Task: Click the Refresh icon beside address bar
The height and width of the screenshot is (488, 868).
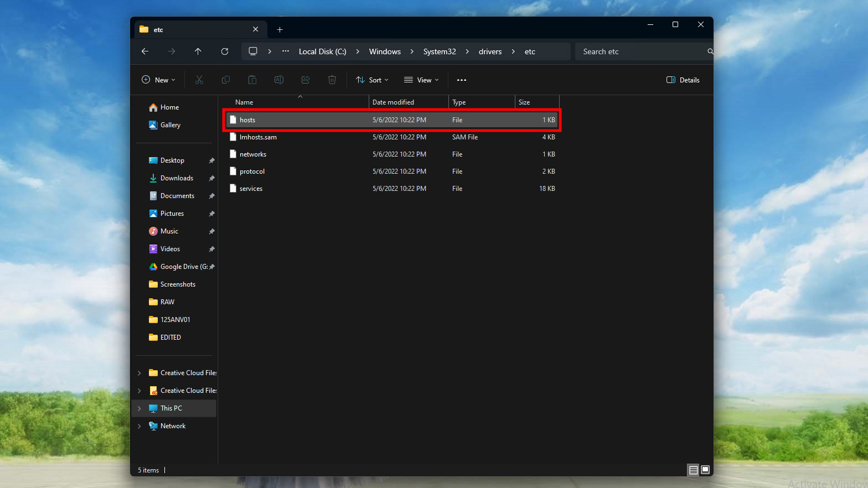Action: tap(225, 51)
